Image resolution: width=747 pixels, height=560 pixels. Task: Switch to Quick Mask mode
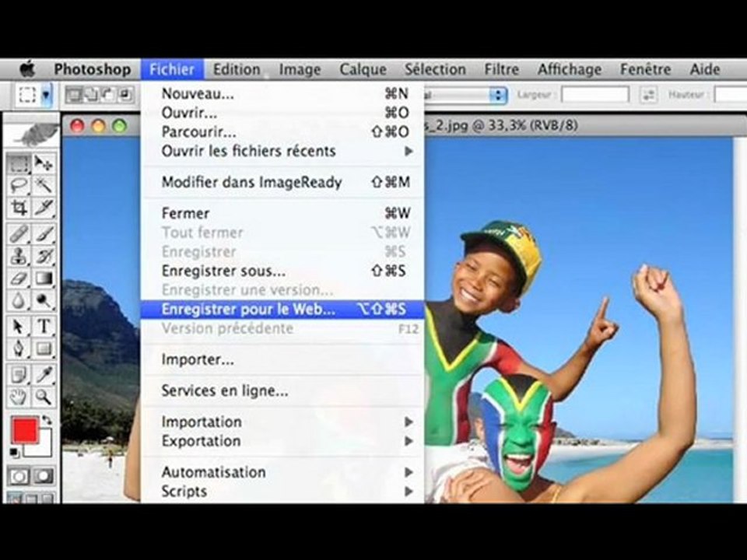[x=44, y=476]
